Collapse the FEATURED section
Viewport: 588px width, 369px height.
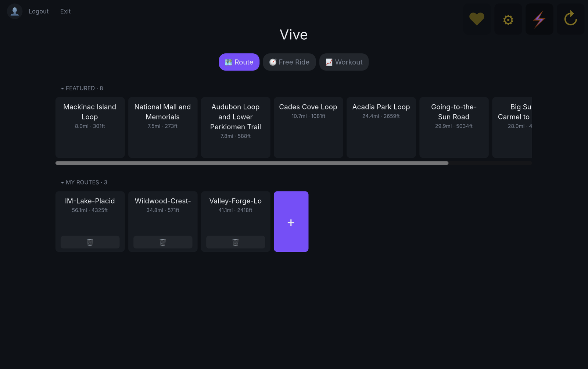(x=82, y=88)
